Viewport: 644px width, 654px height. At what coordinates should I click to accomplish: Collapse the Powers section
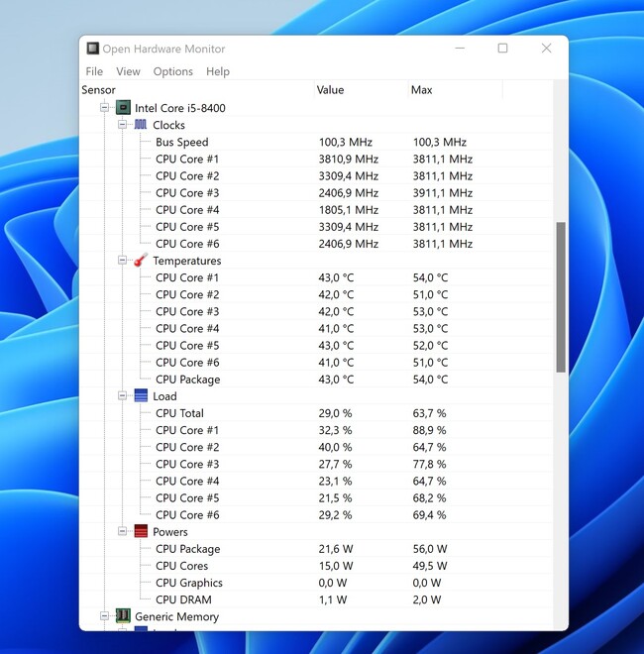123,532
